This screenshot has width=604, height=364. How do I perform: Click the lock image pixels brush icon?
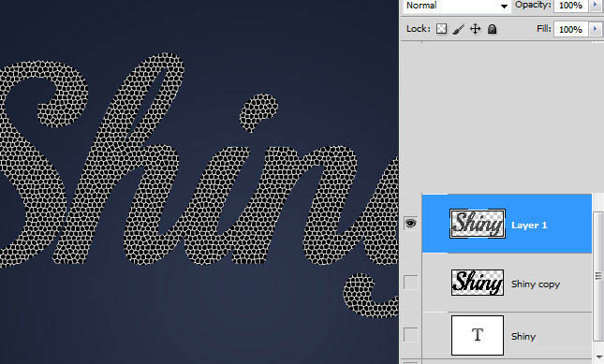click(459, 29)
